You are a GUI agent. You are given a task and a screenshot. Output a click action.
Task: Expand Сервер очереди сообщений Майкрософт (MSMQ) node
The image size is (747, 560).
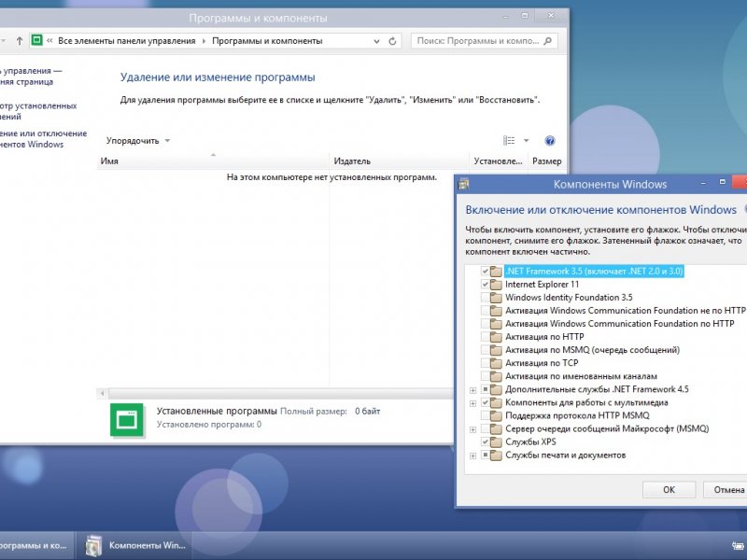[x=472, y=429]
